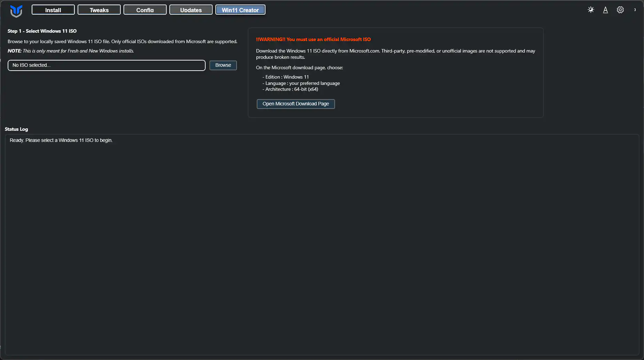Click the Browse button for ISO
This screenshot has width=644, height=360.
coord(223,65)
